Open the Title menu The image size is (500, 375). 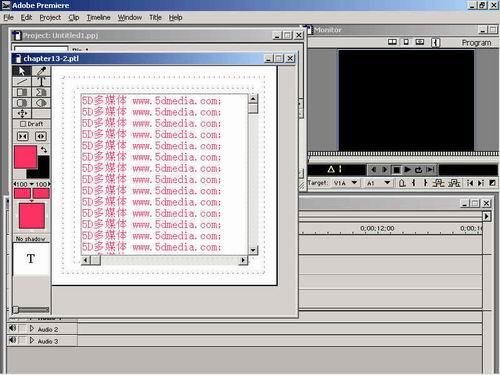[x=155, y=17]
